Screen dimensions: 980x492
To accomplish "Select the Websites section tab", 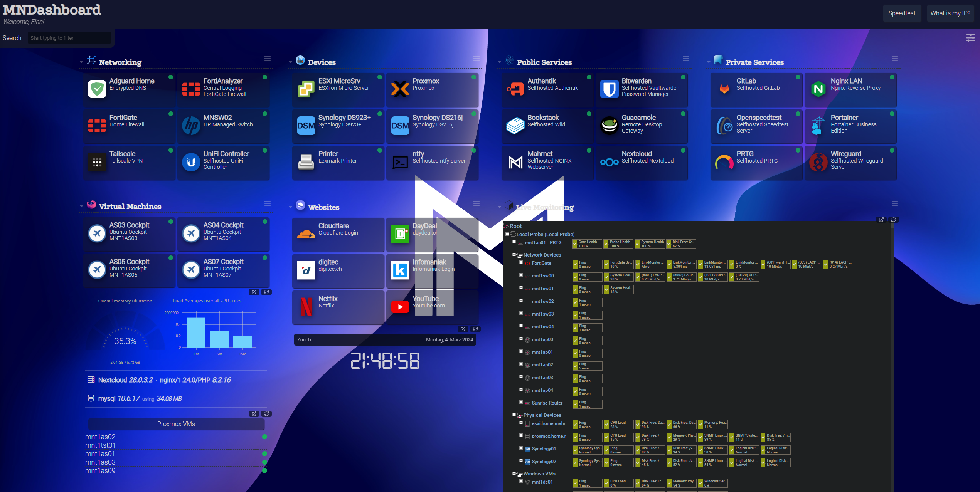I will (324, 207).
